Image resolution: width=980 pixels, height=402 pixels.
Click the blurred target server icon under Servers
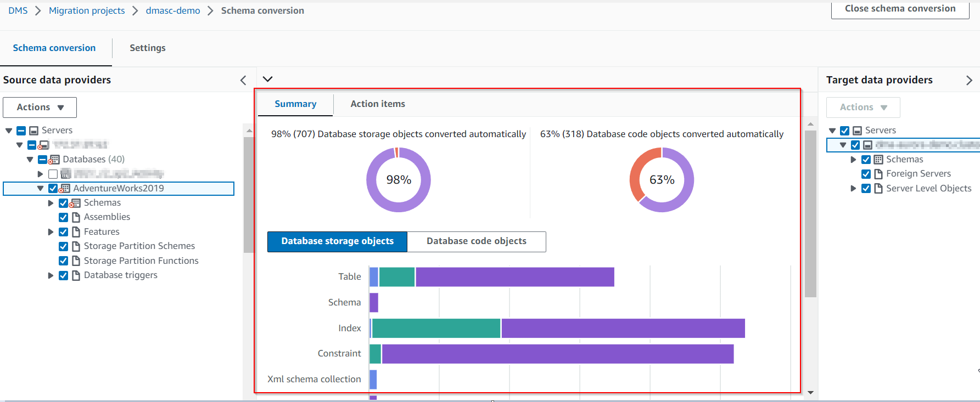tap(868, 145)
